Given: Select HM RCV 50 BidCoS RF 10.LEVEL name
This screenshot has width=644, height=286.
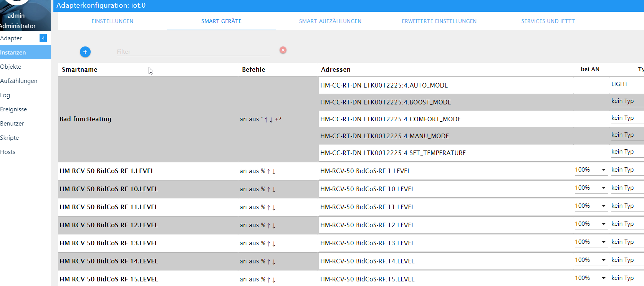Looking at the screenshot, I should 109,189.
